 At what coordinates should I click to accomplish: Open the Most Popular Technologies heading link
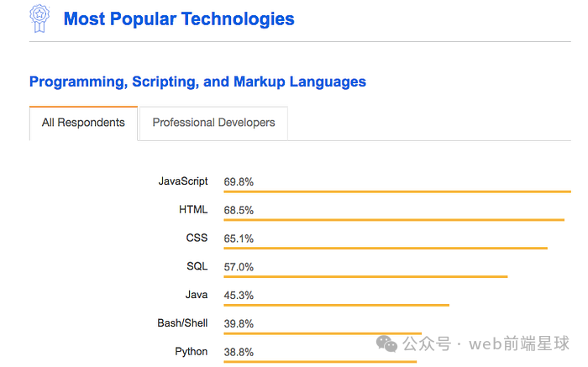[179, 18]
